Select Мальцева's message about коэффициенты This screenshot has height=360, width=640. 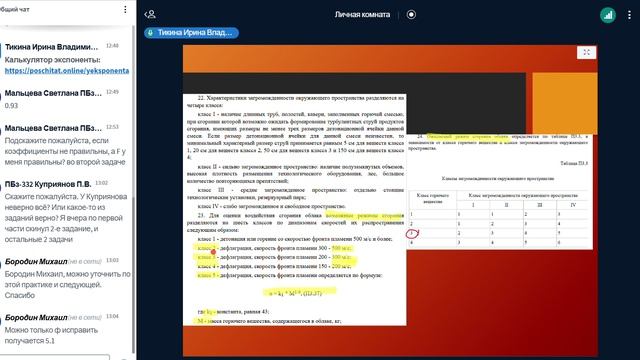(65, 151)
